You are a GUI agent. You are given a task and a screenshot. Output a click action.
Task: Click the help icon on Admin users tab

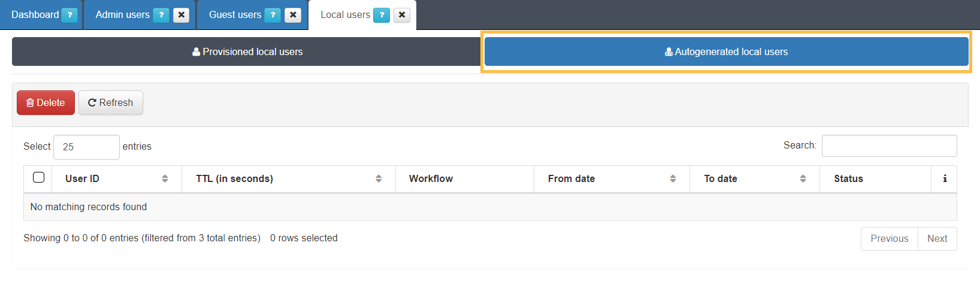[161, 15]
